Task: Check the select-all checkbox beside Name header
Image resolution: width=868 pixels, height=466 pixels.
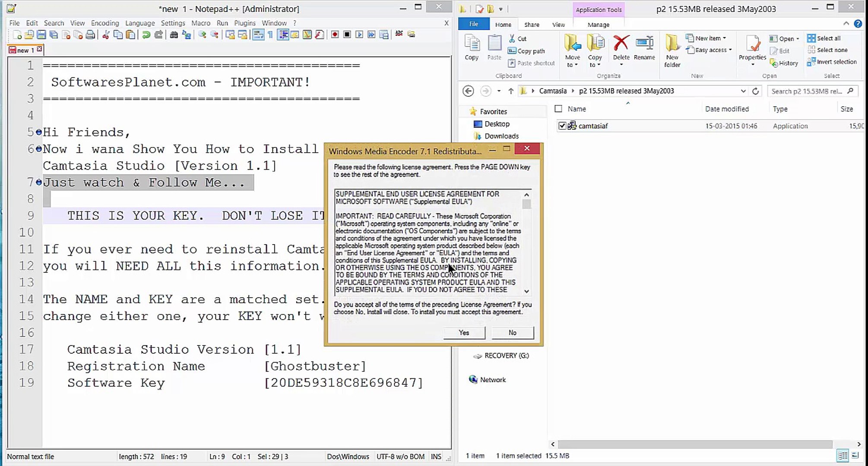Action: 558,109
